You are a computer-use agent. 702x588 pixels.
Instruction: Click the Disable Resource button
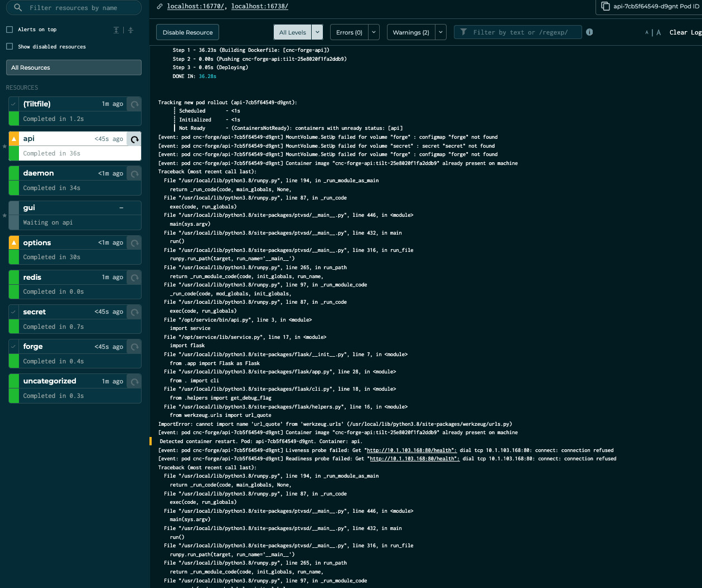pyautogui.click(x=187, y=32)
